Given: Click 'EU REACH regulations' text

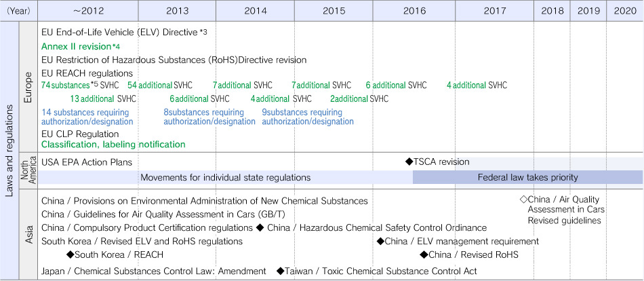Looking at the screenshot, I should 87,73.
